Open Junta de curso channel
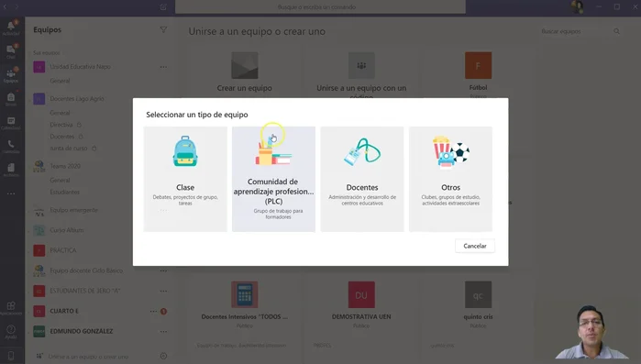The height and width of the screenshot is (364, 641). (x=69, y=149)
